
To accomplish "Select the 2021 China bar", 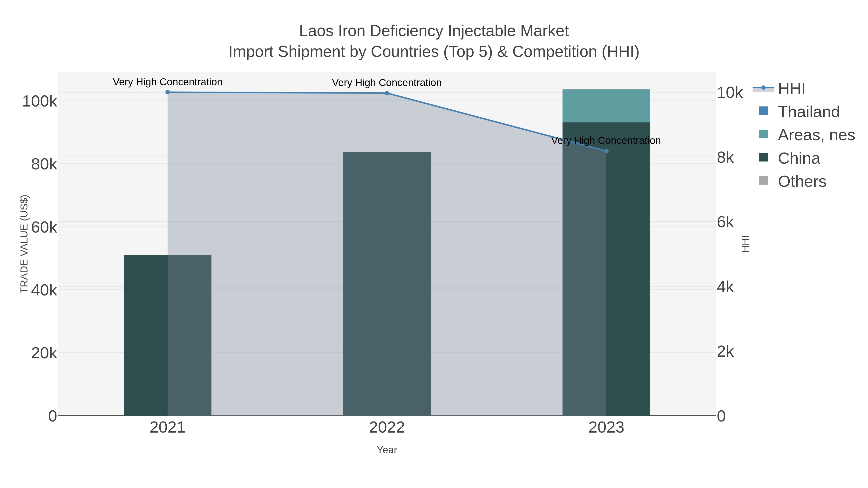I will pos(168,335).
